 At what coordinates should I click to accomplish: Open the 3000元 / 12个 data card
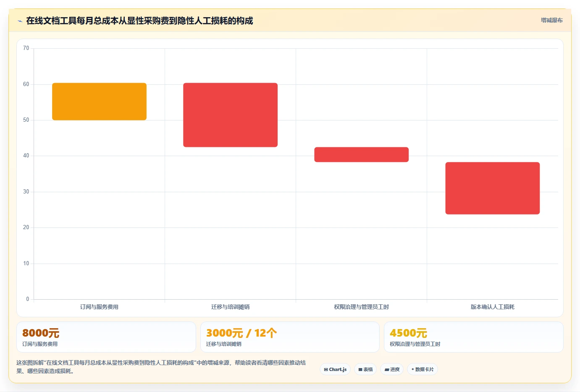pos(290,337)
